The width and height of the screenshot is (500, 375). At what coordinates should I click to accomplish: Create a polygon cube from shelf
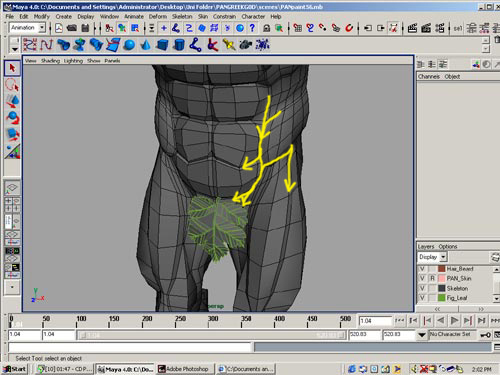click(162, 45)
